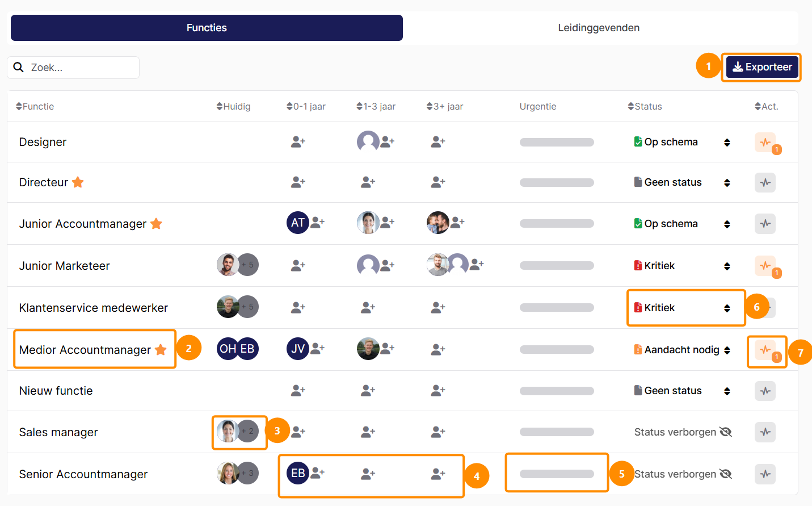Click the urgency bar for Senior Accountmanager
Screen dimensions: 812x506
(x=557, y=474)
